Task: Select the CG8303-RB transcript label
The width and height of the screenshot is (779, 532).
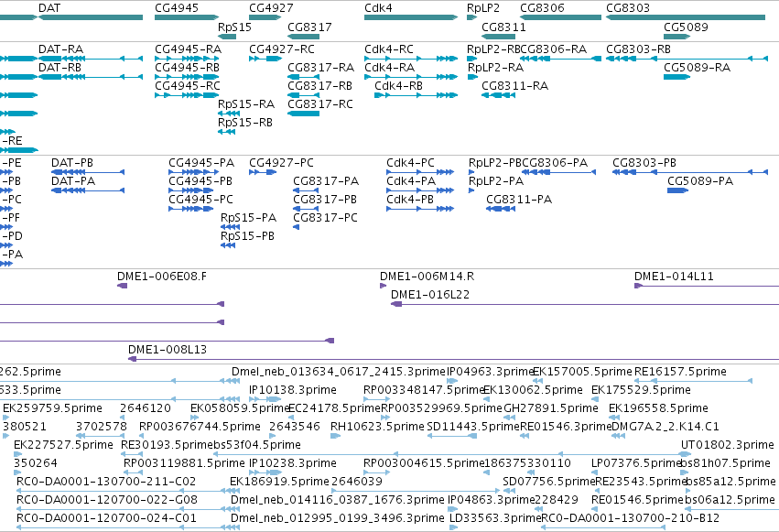Action: [x=638, y=49]
